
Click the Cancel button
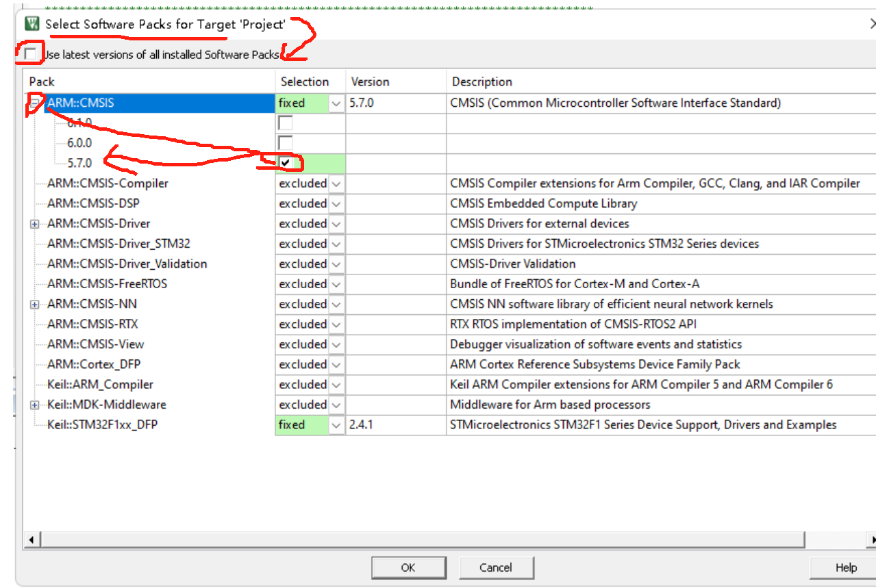(x=496, y=567)
